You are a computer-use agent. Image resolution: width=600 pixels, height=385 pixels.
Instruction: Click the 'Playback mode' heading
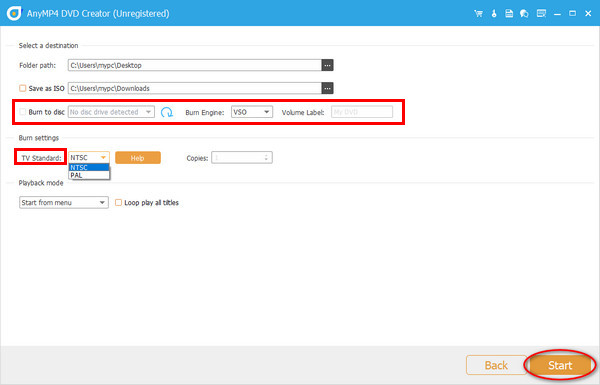point(41,183)
